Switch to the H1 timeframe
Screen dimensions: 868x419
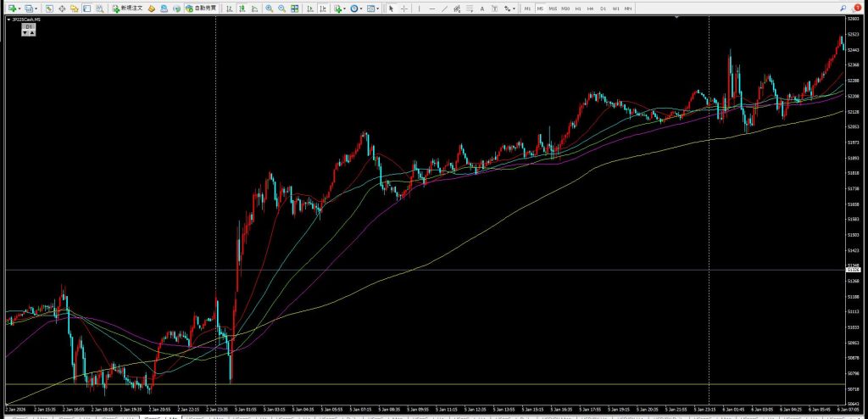point(578,8)
